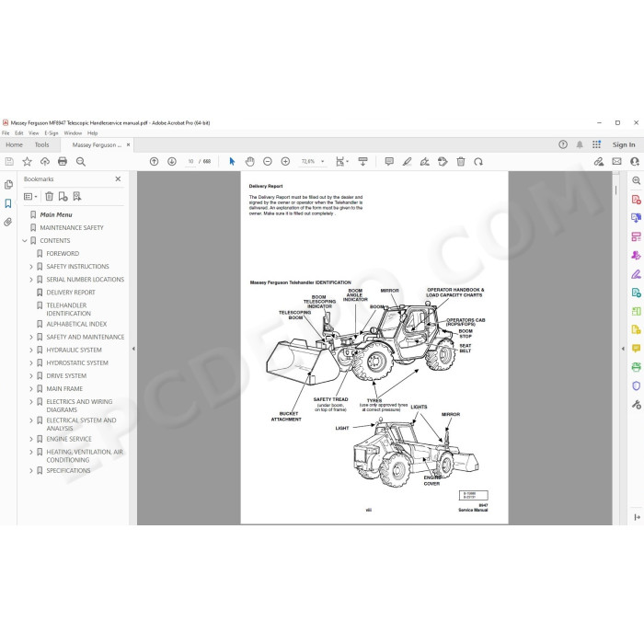Open the View menu

[x=34, y=133]
